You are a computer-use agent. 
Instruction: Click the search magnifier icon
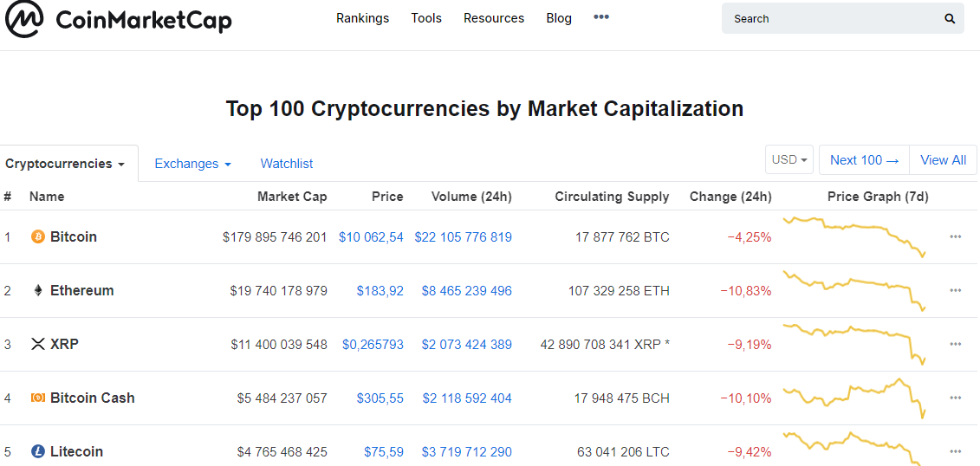click(x=950, y=18)
